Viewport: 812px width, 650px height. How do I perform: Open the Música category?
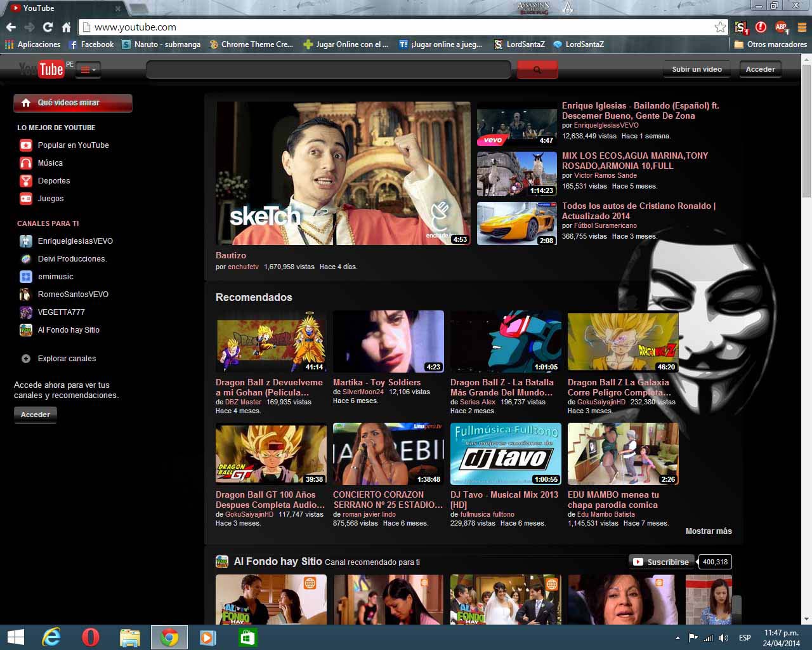[50, 163]
